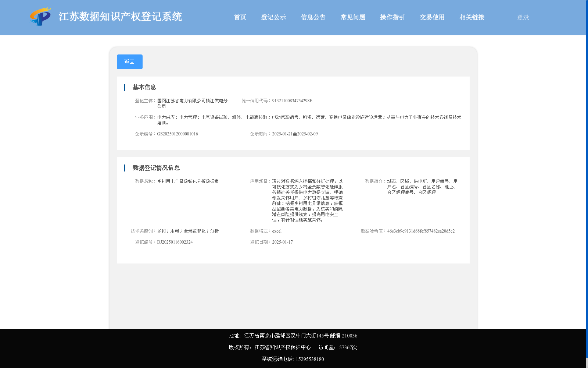Select the data format value excel
Screen dimensions: 588x368
point(277,231)
